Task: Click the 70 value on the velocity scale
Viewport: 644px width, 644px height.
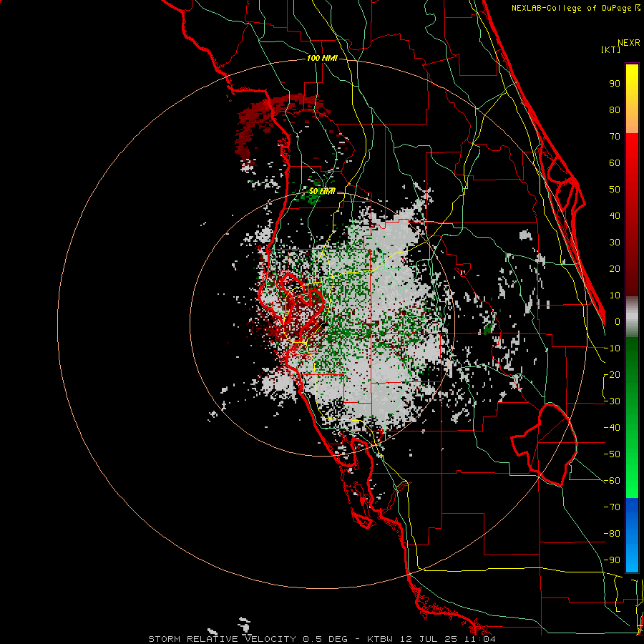Action: 615,137
